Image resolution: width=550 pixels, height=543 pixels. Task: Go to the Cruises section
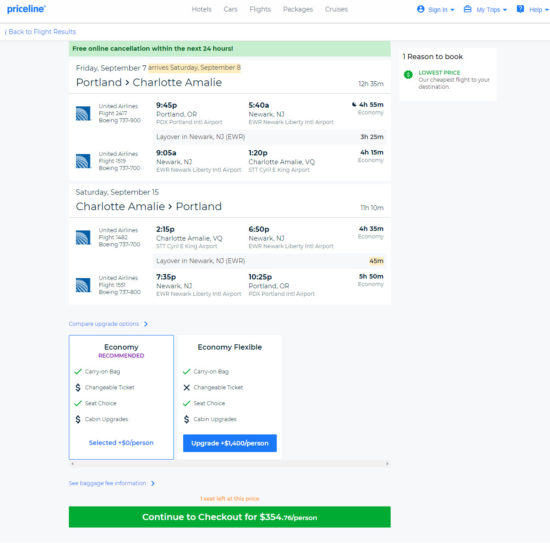point(336,9)
